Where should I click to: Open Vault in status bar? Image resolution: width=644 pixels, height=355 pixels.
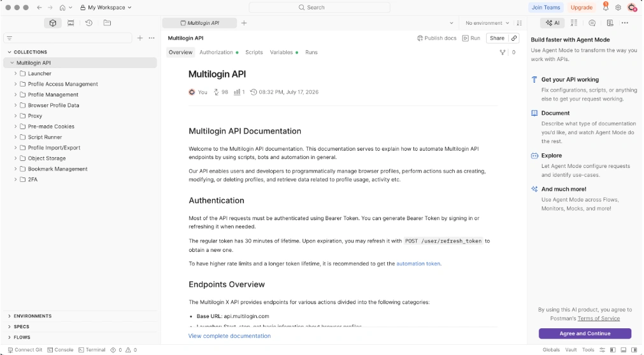[571, 350]
